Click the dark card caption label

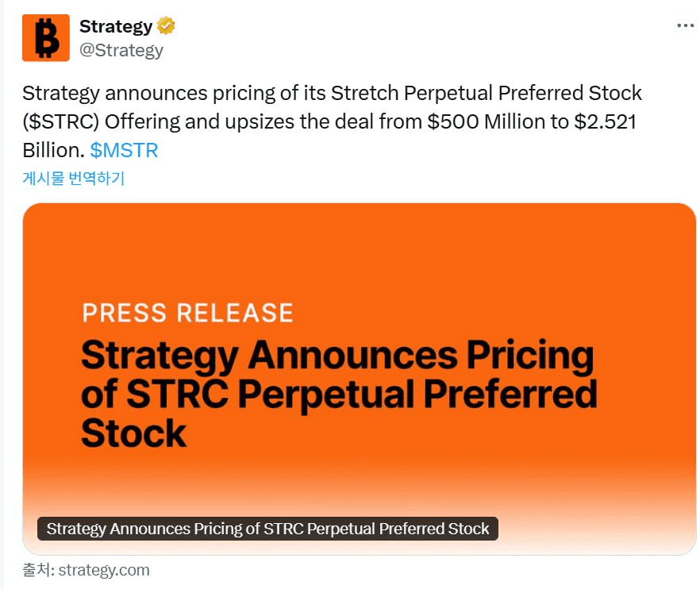pos(268,529)
